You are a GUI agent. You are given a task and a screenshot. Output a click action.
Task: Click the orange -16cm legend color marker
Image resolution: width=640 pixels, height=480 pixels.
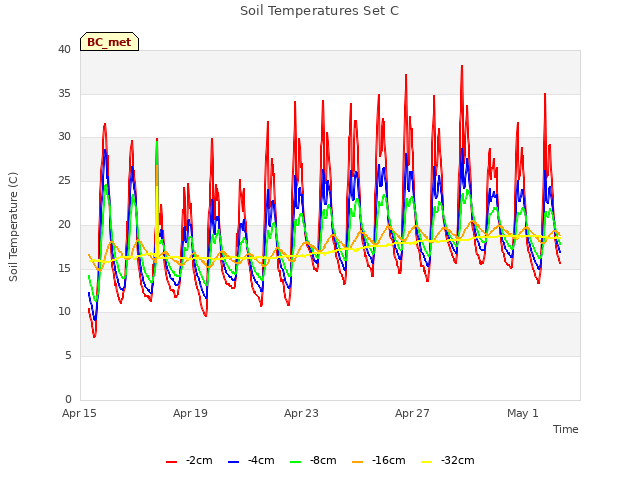pos(357,462)
